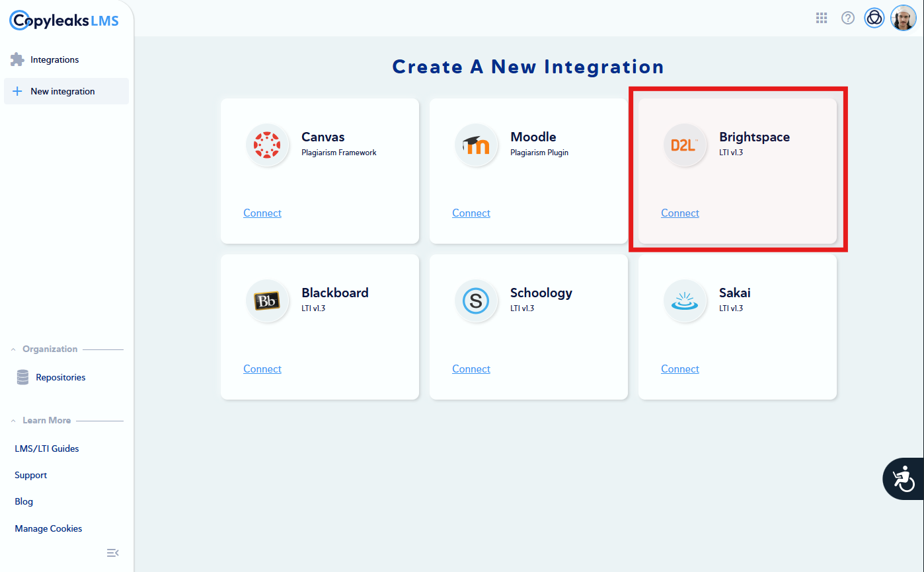Connect the Canvas integration
Viewport: 924px width, 572px height.
pyautogui.click(x=262, y=213)
